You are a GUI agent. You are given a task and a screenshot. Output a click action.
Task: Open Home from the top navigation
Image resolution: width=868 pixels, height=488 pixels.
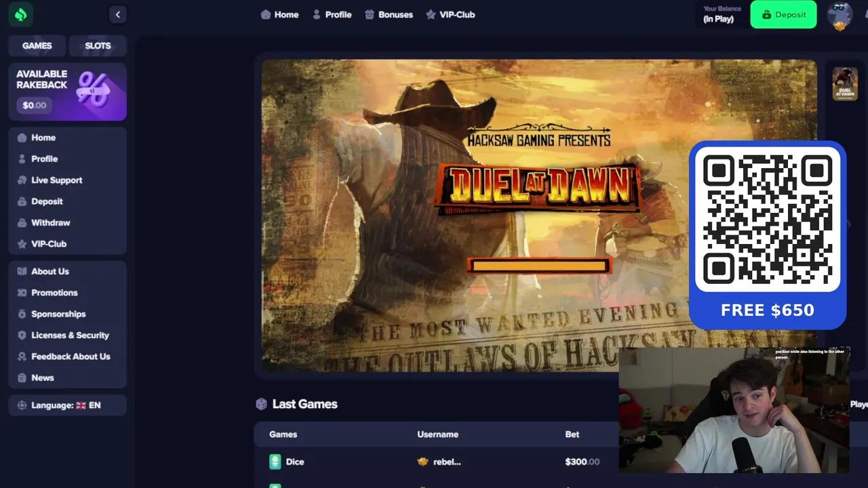click(x=280, y=14)
